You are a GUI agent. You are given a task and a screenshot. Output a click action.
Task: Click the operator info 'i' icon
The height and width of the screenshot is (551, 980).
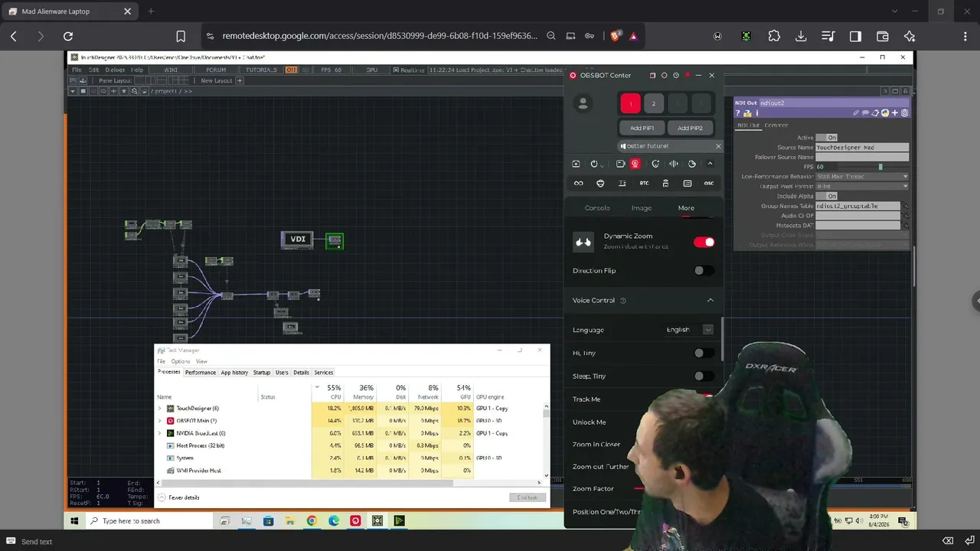coord(757,113)
